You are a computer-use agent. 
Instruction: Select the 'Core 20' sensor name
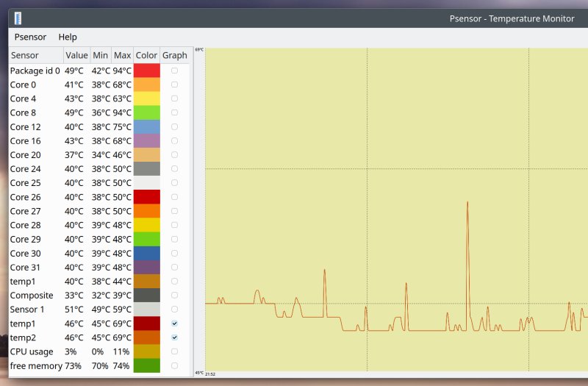point(25,154)
